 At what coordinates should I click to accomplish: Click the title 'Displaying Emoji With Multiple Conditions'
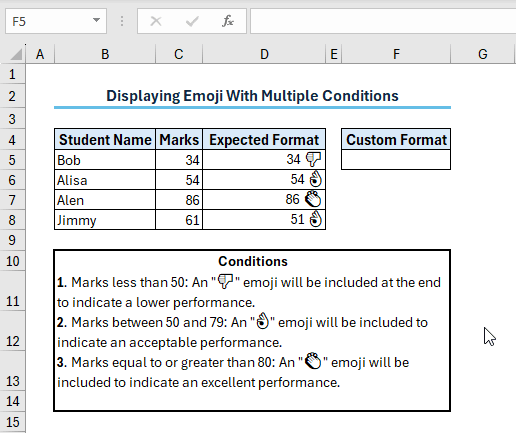point(252,96)
